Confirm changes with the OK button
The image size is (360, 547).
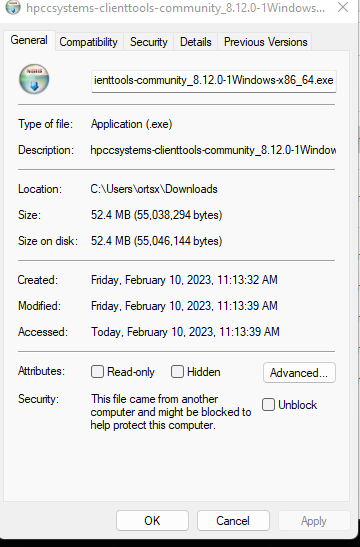(x=152, y=520)
